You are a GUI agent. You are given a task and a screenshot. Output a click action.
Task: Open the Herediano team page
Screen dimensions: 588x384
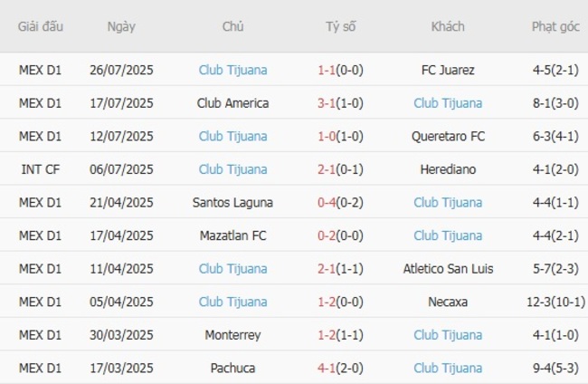point(448,169)
